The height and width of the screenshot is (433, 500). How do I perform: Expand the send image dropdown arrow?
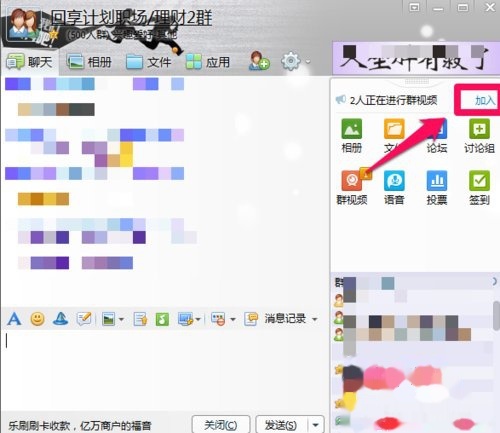click(121, 319)
